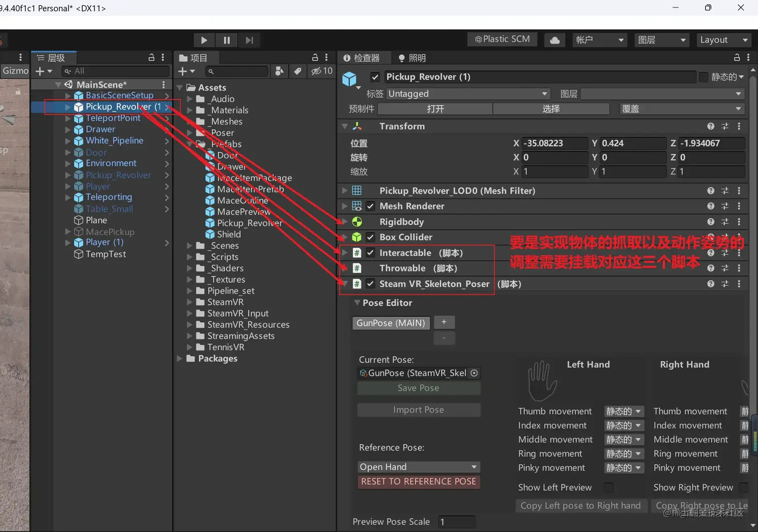
Task: Select the Plane object in hierarchy
Action: [96, 220]
